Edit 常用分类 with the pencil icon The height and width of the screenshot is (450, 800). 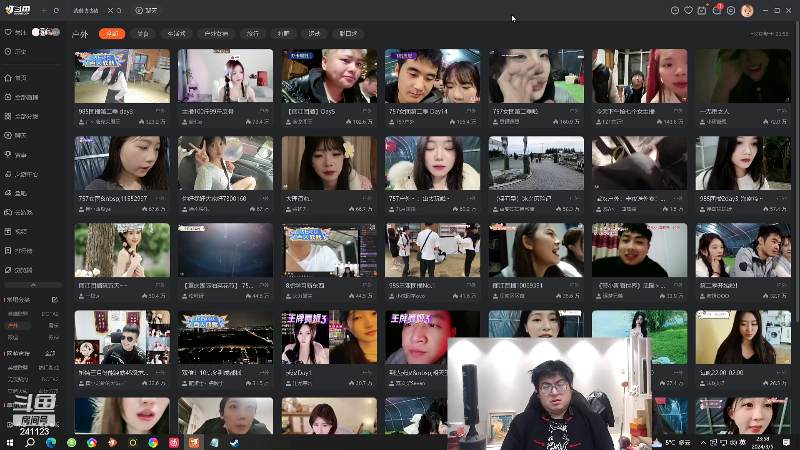pos(55,299)
